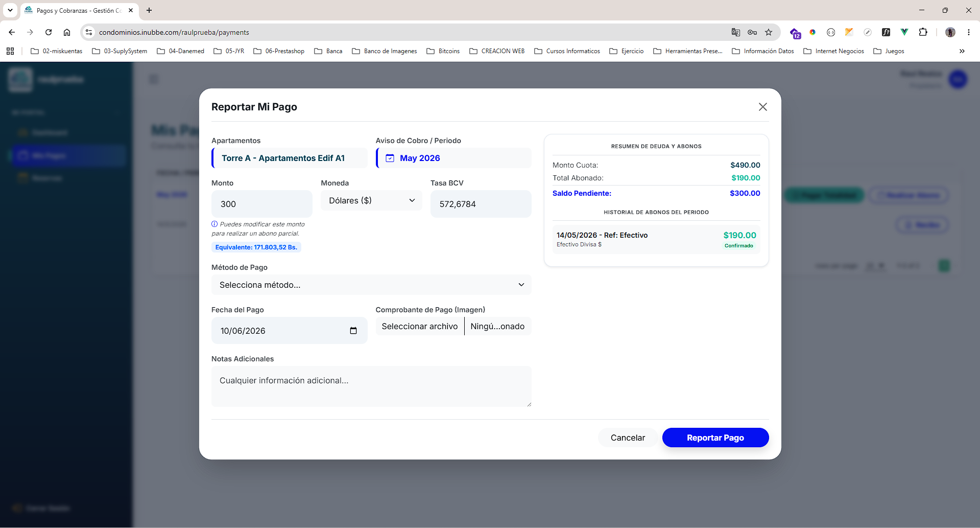This screenshot has width=980, height=528.
Task: Open the calendar picker in Fecha del Pago
Action: coord(353,331)
